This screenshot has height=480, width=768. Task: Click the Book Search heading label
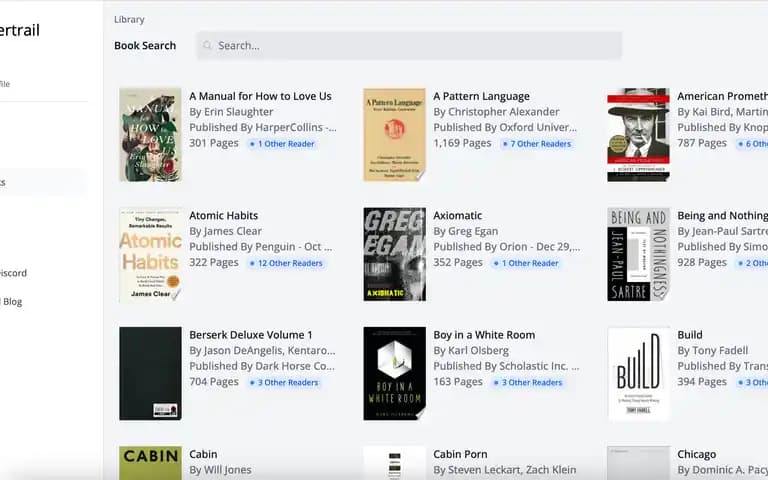145,46
